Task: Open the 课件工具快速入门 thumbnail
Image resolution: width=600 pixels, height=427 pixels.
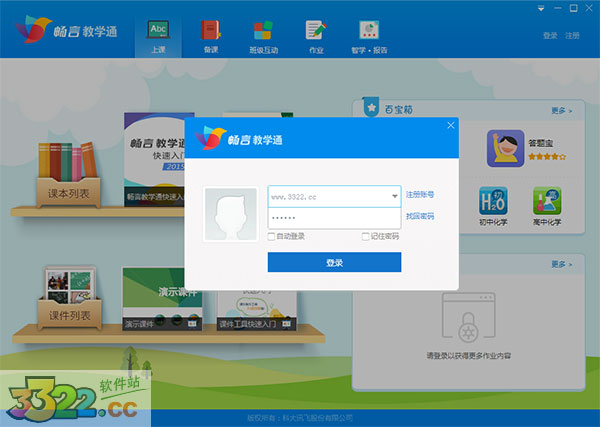Action: pyautogui.click(x=257, y=311)
